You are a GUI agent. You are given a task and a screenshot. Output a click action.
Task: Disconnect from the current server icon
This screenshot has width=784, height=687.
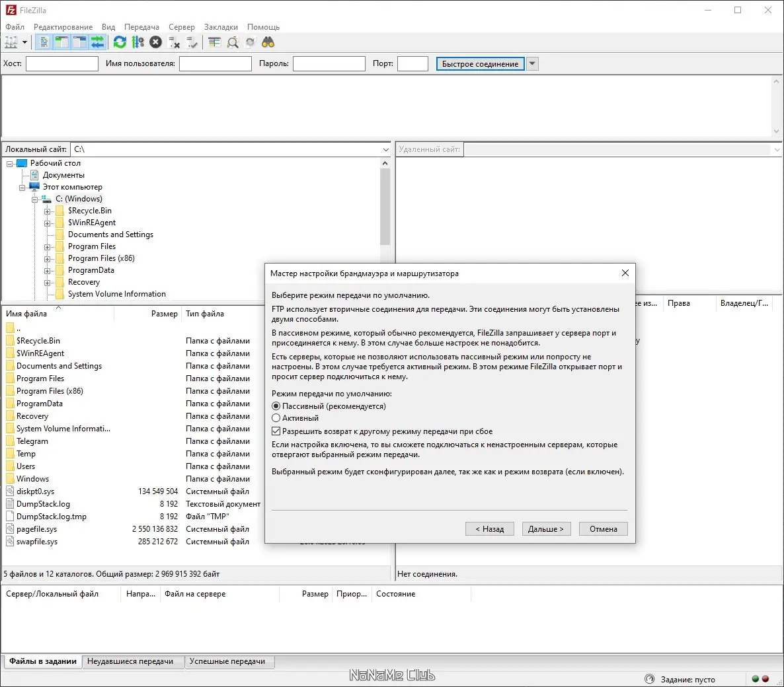coord(173,42)
